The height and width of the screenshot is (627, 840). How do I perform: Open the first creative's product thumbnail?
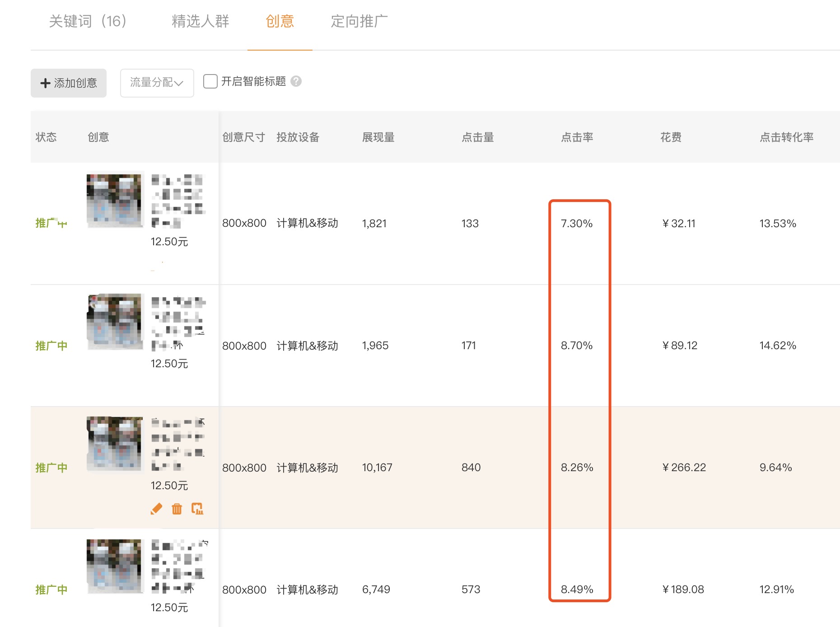tap(114, 200)
